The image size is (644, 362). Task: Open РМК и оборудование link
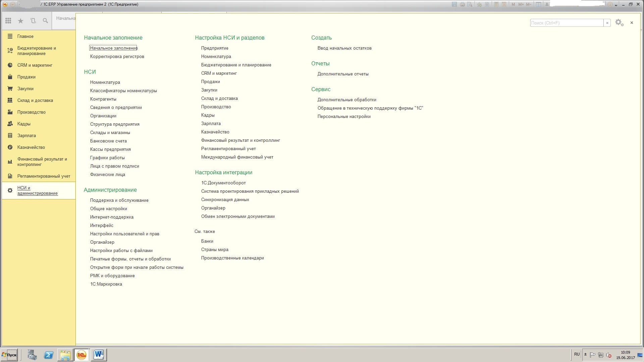pyautogui.click(x=112, y=276)
